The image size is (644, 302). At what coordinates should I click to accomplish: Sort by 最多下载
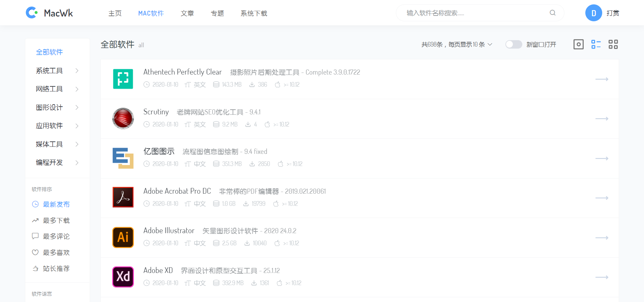pyautogui.click(x=56, y=220)
